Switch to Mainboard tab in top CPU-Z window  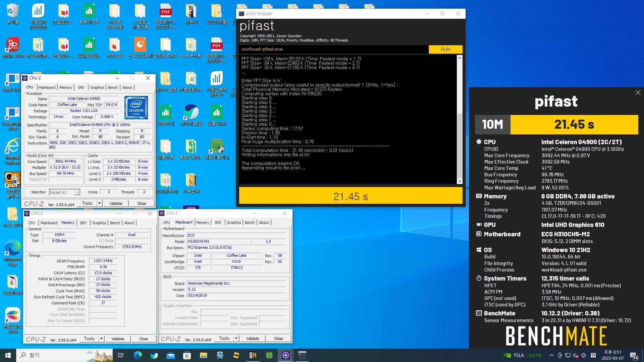click(47, 87)
